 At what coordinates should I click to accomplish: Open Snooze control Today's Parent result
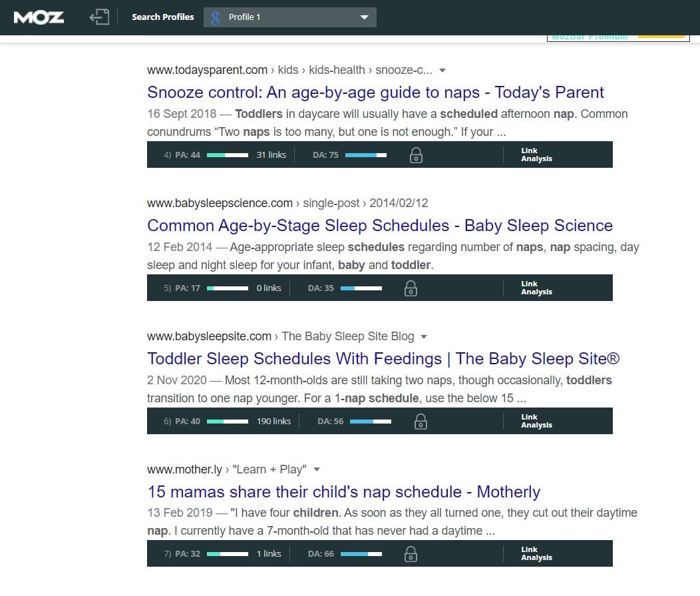pos(375,92)
